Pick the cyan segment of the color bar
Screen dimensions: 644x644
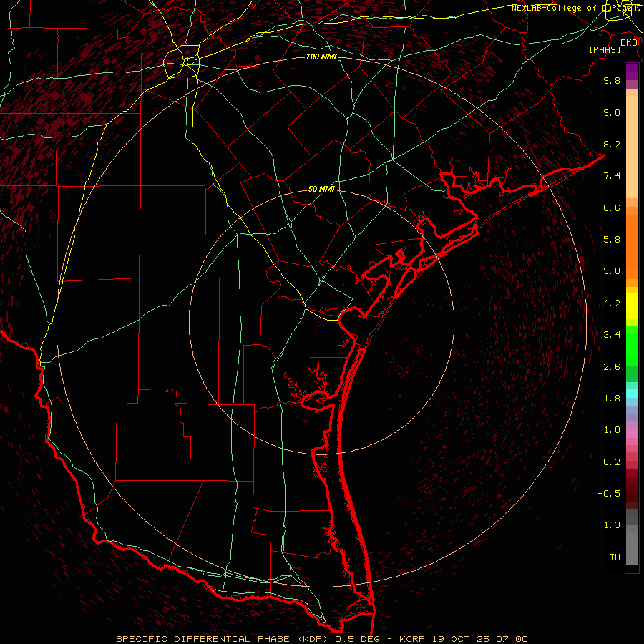pos(632,394)
